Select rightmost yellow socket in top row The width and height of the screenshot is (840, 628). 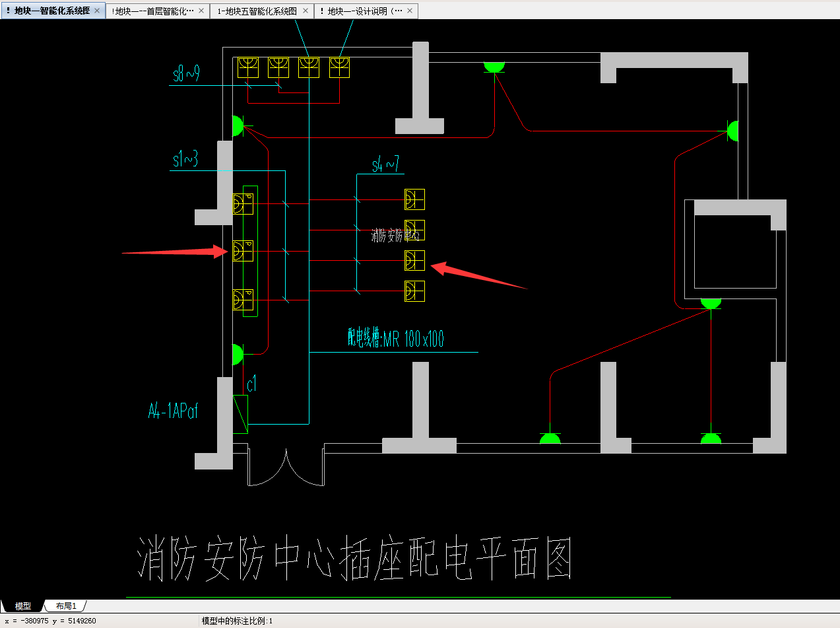[x=339, y=67]
